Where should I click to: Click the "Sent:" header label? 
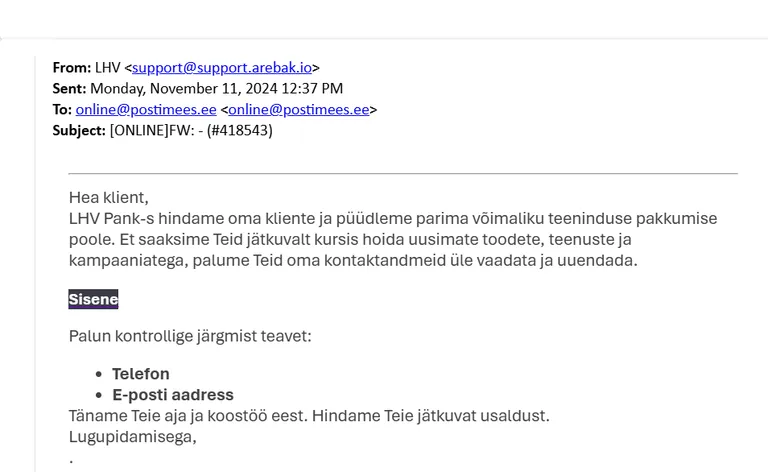click(69, 89)
